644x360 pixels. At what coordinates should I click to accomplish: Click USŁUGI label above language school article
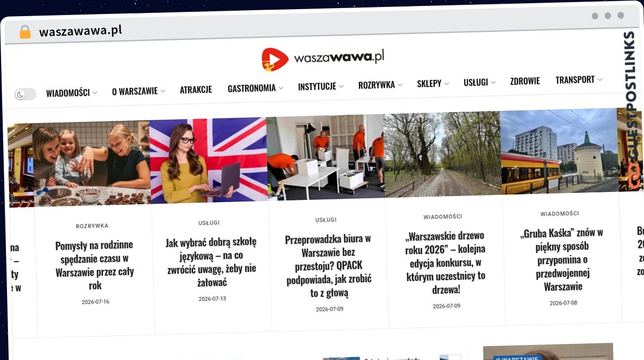click(209, 223)
